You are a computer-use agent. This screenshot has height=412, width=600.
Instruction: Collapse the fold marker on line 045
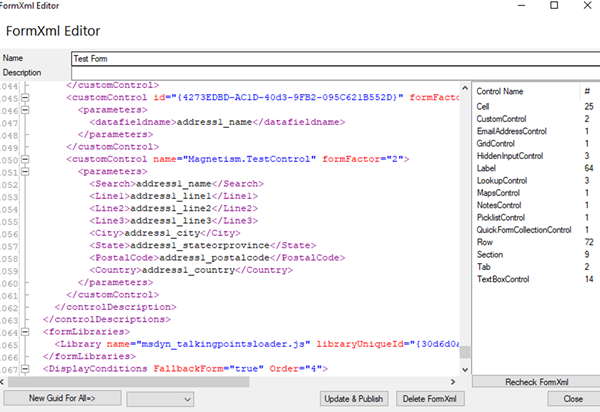point(26,97)
